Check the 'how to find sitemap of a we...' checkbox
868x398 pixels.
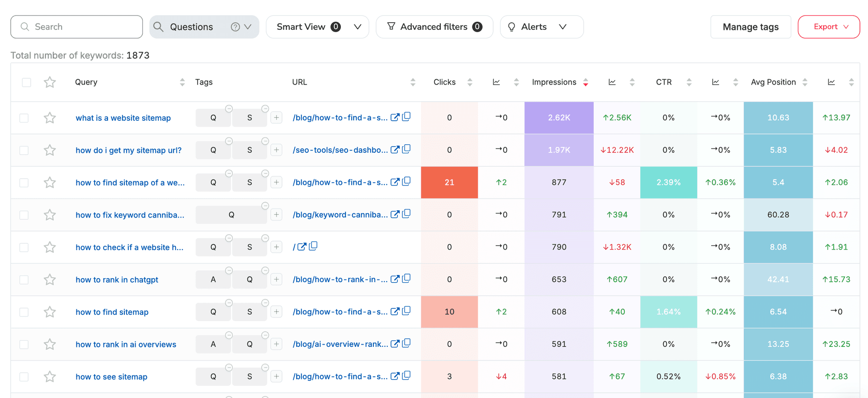coord(24,183)
